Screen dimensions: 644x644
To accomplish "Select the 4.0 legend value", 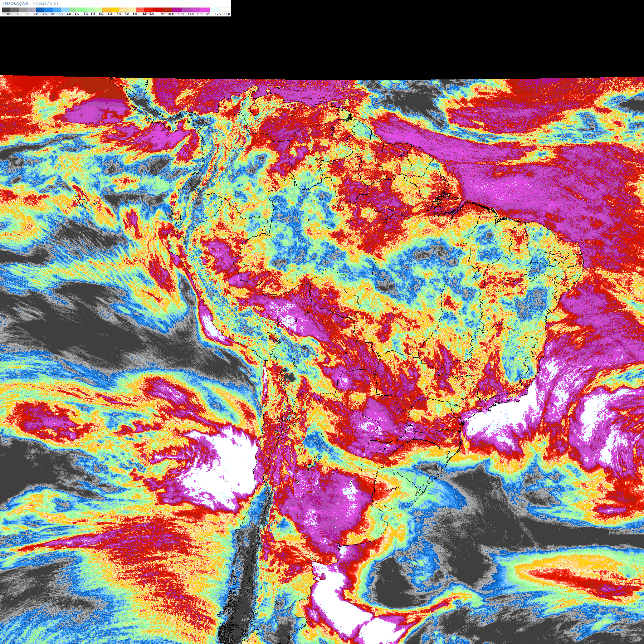I will 69,14.
